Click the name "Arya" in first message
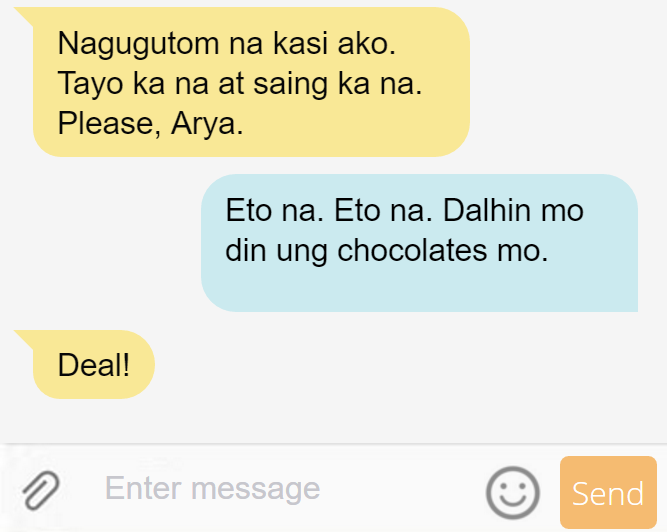Screen dimensions: 667x532 (207, 124)
